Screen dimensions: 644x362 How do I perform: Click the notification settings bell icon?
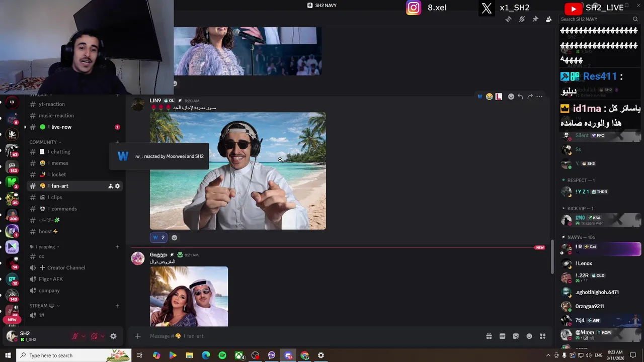click(522, 19)
